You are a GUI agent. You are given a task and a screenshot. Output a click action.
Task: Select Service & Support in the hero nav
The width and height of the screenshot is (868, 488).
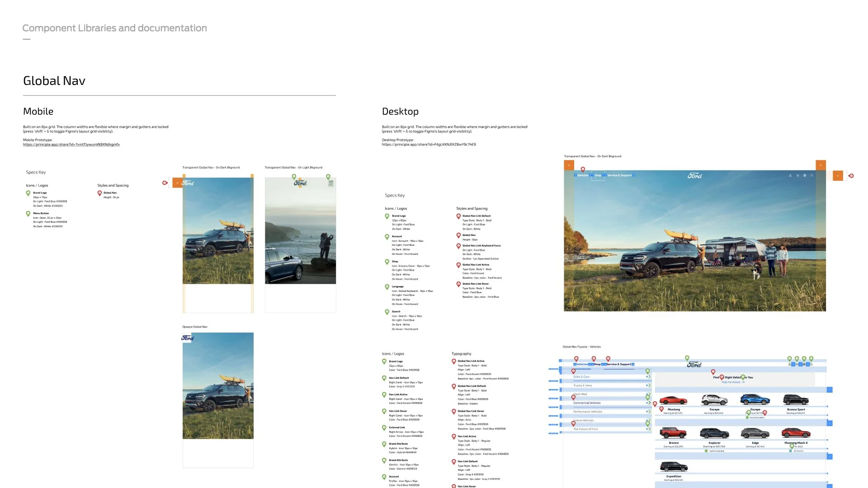(619, 175)
